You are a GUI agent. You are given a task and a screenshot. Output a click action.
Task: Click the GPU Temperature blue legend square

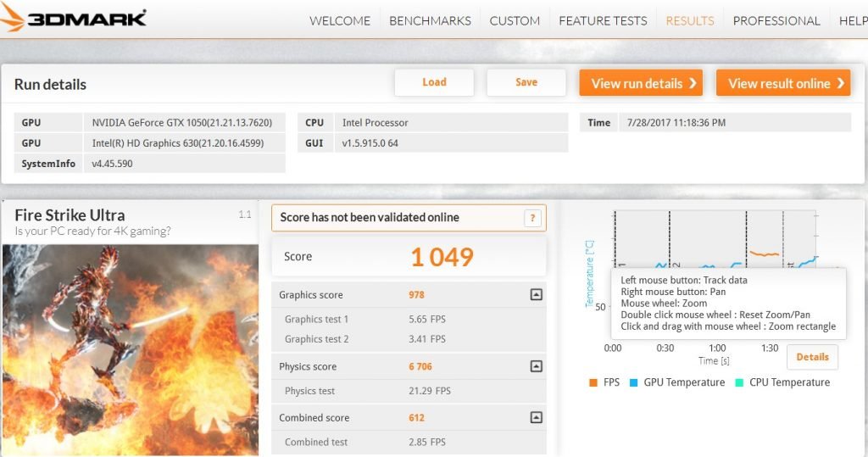(x=634, y=382)
